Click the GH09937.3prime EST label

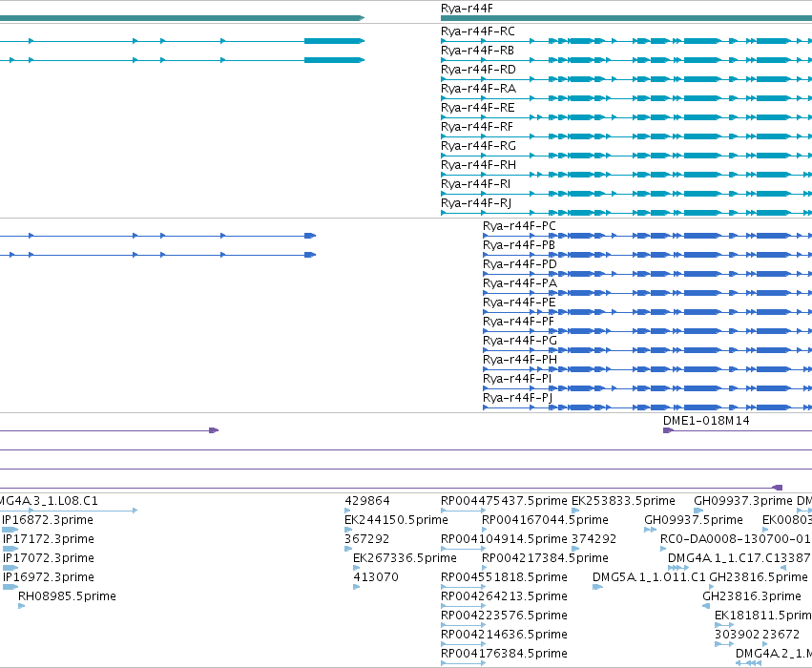(x=743, y=501)
